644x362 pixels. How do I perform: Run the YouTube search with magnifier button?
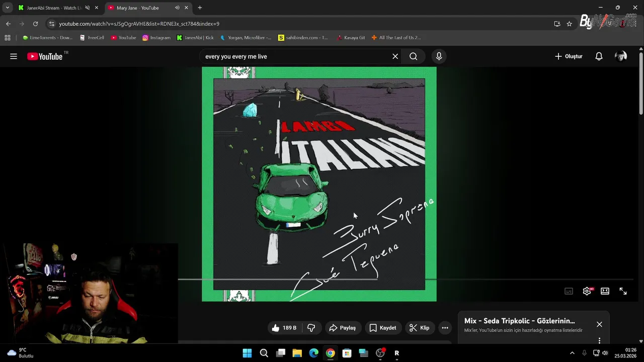[413, 56]
